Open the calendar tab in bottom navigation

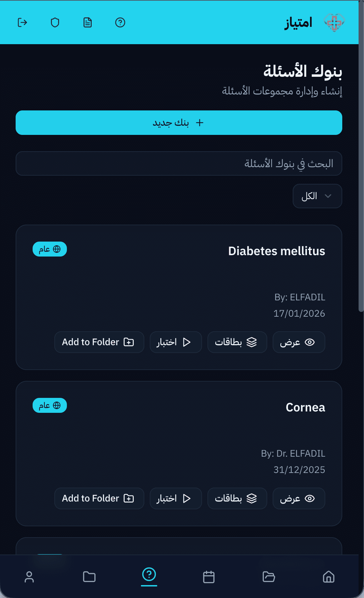209,577
